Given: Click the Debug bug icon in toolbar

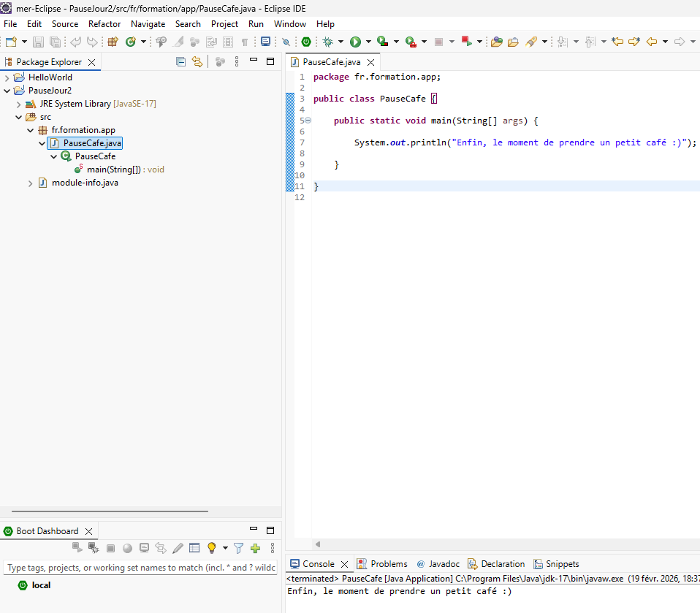Looking at the screenshot, I should point(328,42).
